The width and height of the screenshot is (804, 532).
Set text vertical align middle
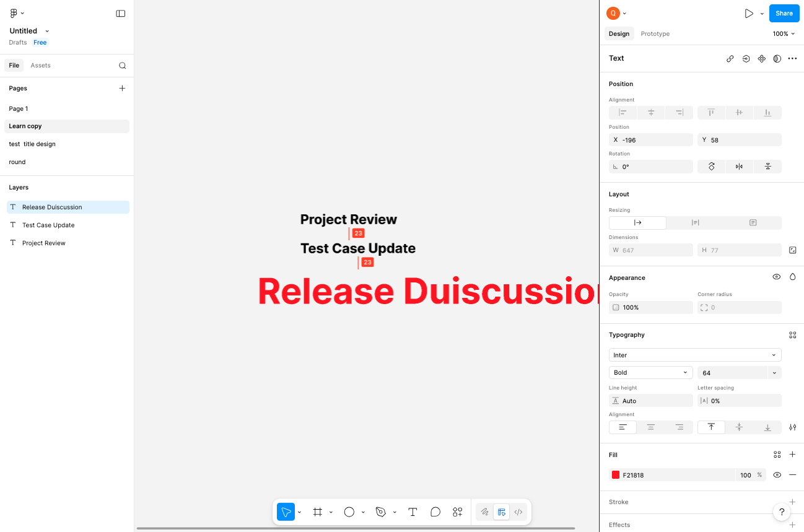[739, 427]
